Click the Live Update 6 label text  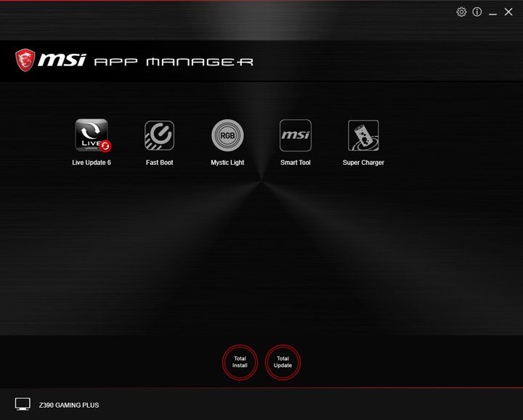pyautogui.click(x=92, y=163)
